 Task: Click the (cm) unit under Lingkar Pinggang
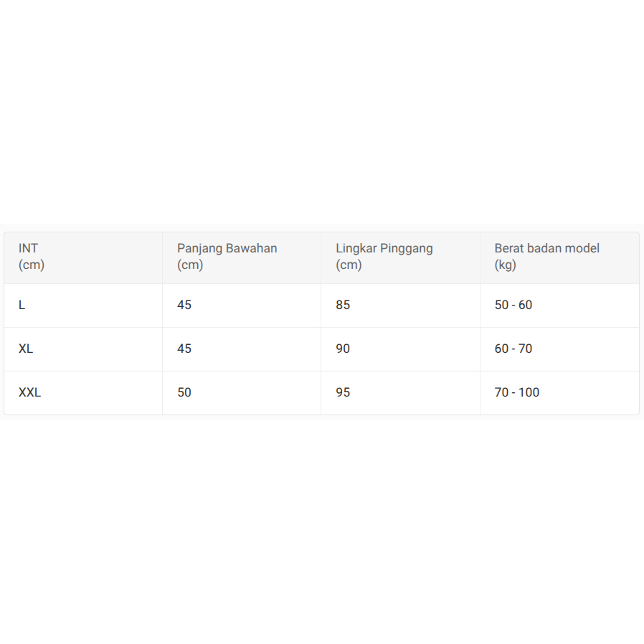click(349, 265)
